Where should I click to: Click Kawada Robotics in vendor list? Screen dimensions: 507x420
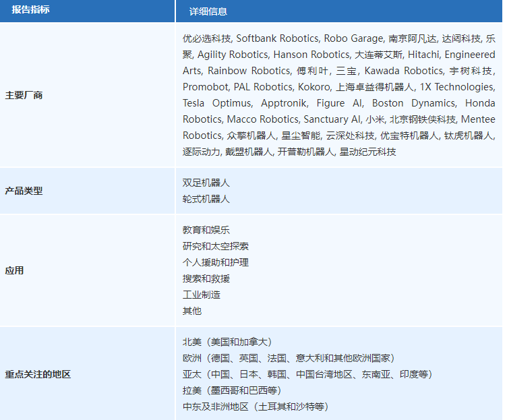404,71
